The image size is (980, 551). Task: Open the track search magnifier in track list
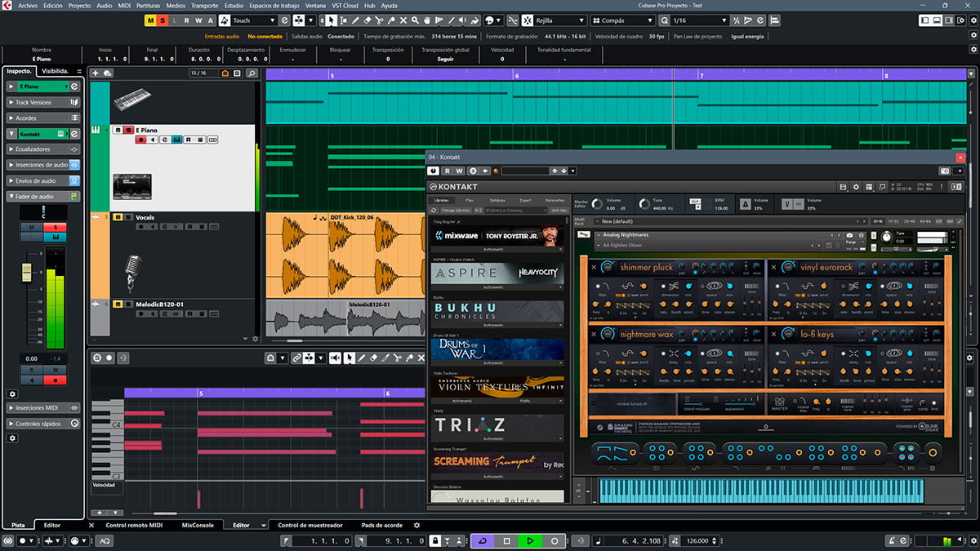(252, 73)
